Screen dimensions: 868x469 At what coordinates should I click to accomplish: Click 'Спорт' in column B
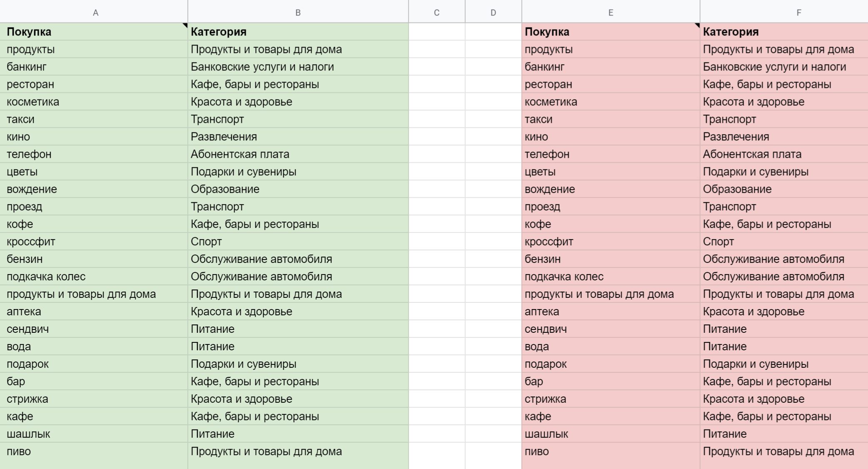(x=298, y=242)
